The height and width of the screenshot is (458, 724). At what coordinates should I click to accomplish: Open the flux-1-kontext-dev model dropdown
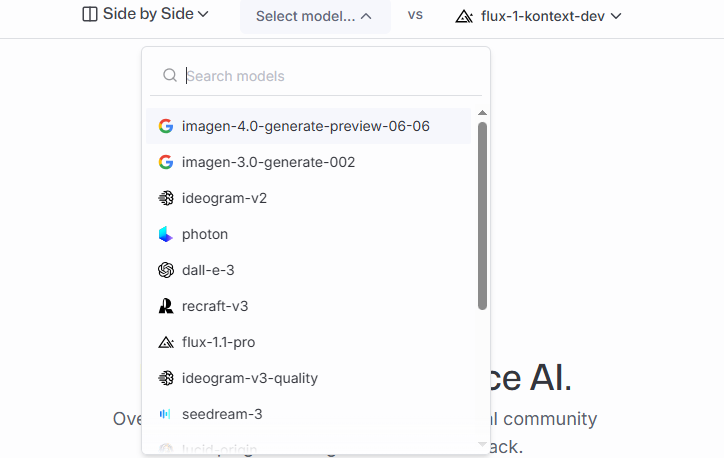538,16
